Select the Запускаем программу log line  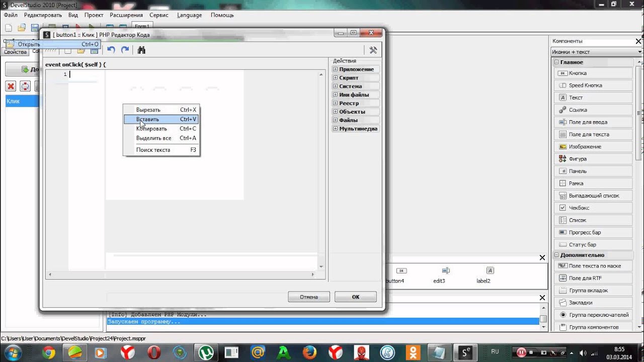click(x=323, y=322)
